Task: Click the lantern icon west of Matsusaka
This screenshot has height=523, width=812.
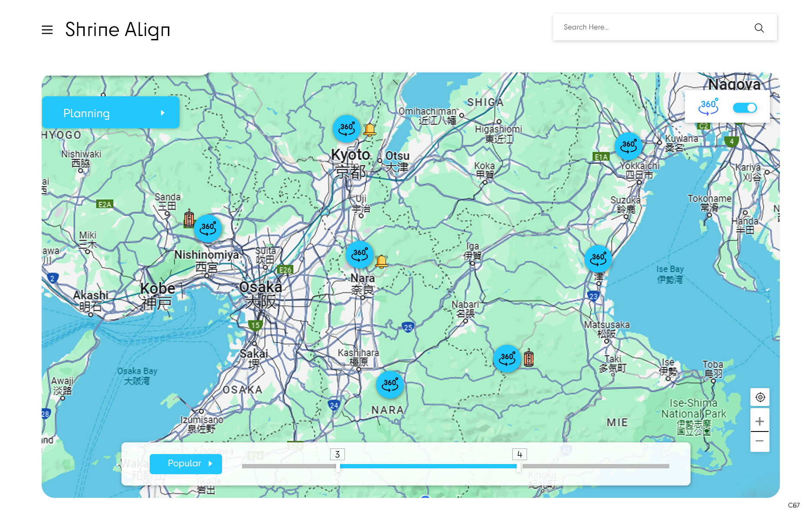Action: click(528, 358)
